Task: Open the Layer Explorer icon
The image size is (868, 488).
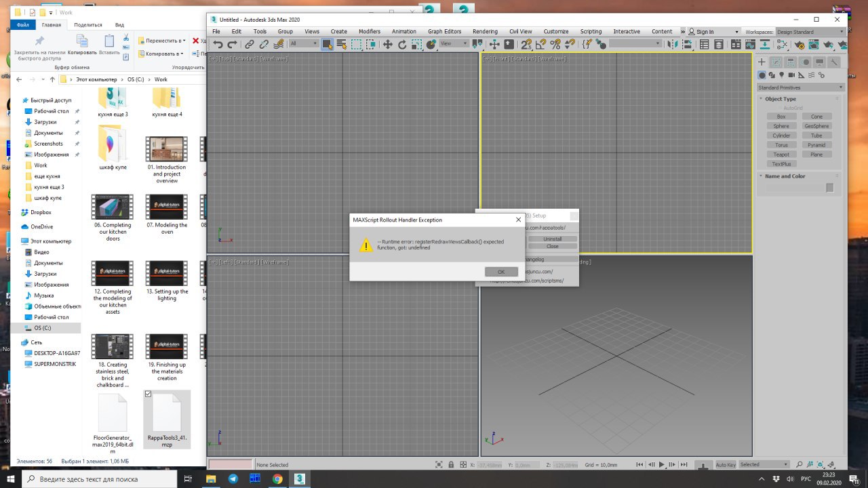Action: coord(718,44)
